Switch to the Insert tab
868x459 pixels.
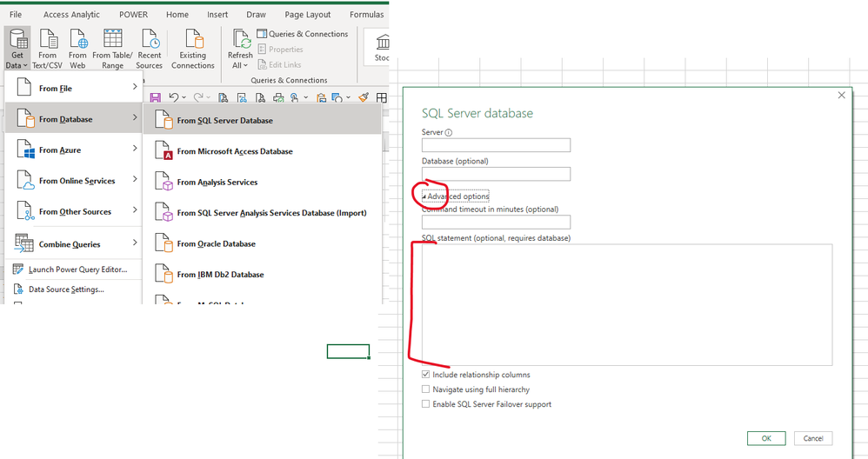(217, 15)
